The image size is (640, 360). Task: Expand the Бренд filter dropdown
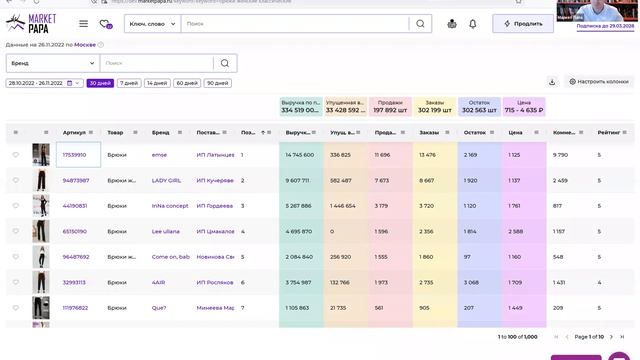(53, 63)
